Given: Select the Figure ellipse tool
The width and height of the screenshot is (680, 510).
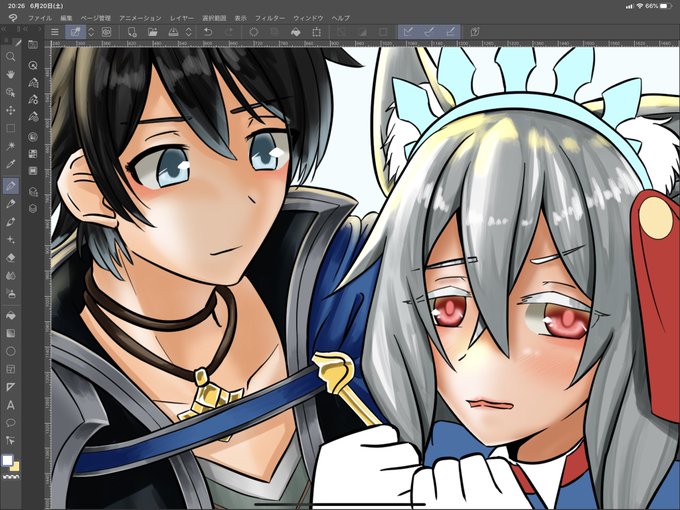Looking at the screenshot, I should (x=11, y=351).
